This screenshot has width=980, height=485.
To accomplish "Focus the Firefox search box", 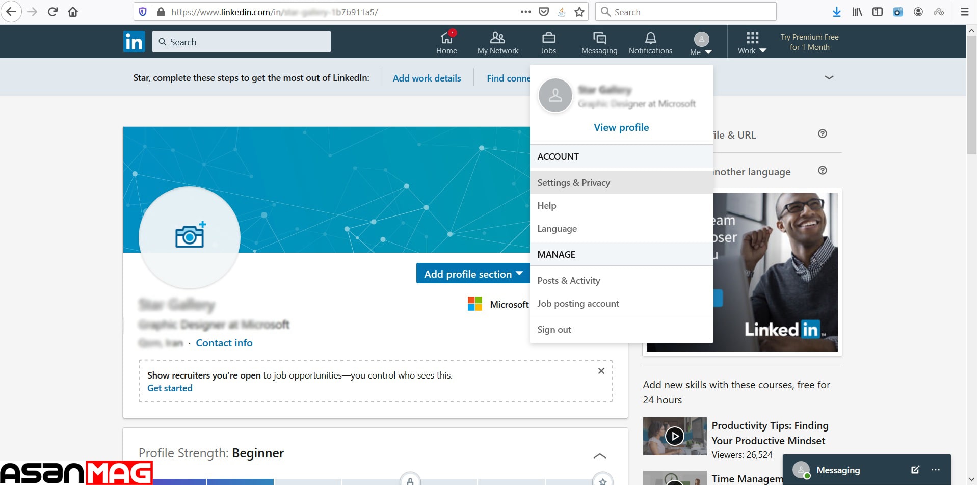I will (686, 12).
